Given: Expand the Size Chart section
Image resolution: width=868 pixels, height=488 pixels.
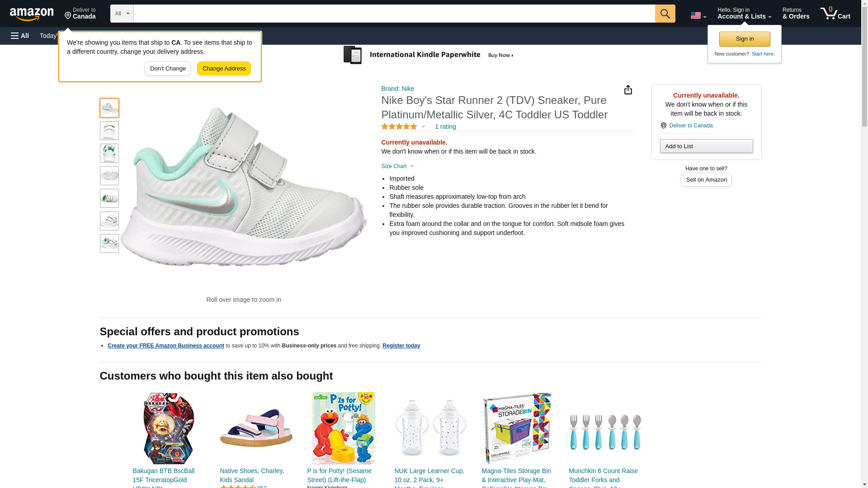Looking at the screenshot, I should [397, 166].
